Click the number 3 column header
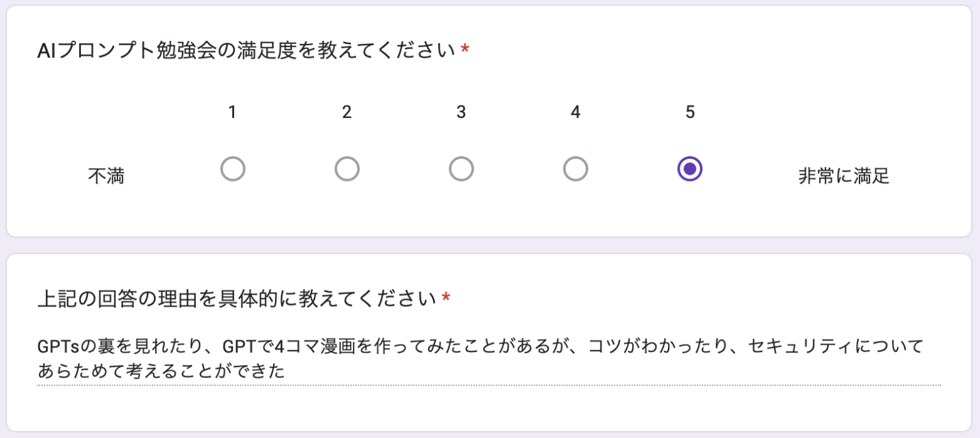This screenshot has width=980, height=438. (x=461, y=112)
